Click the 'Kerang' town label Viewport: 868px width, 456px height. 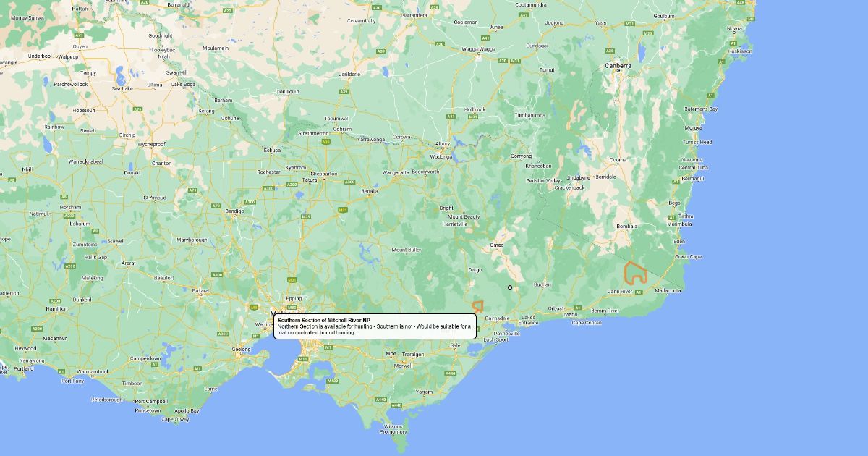[206, 111]
